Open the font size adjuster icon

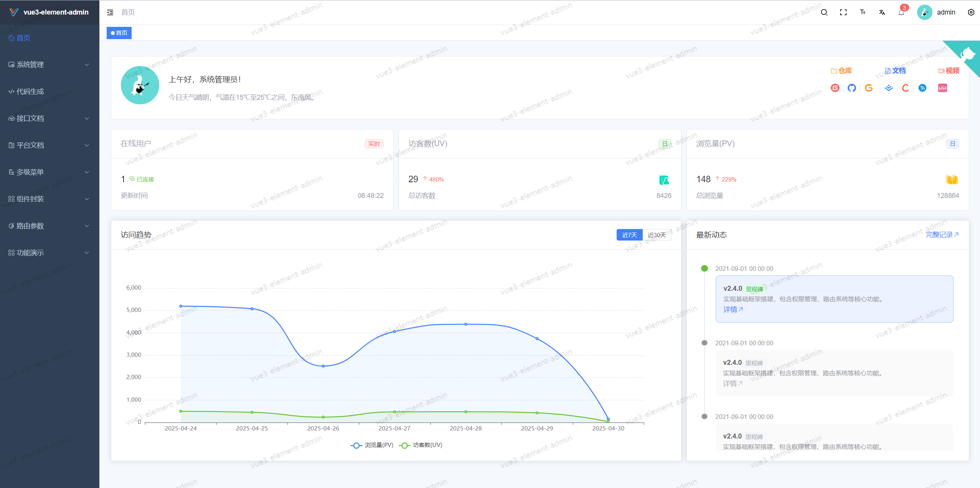pos(862,12)
